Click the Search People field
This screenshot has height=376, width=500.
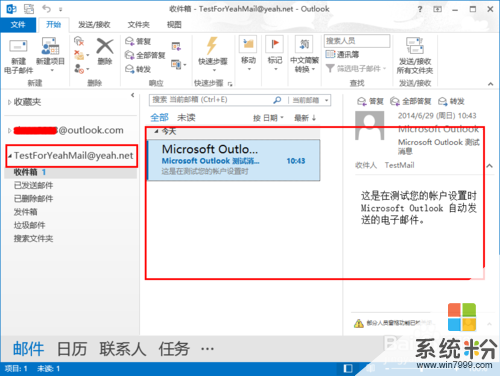pyautogui.click(x=357, y=41)
